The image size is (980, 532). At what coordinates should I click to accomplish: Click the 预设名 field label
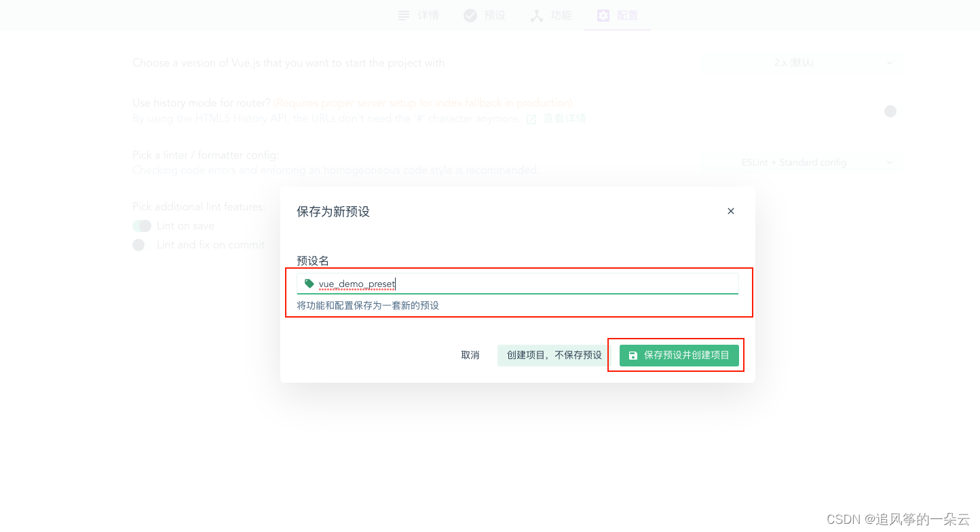(313, 261)
